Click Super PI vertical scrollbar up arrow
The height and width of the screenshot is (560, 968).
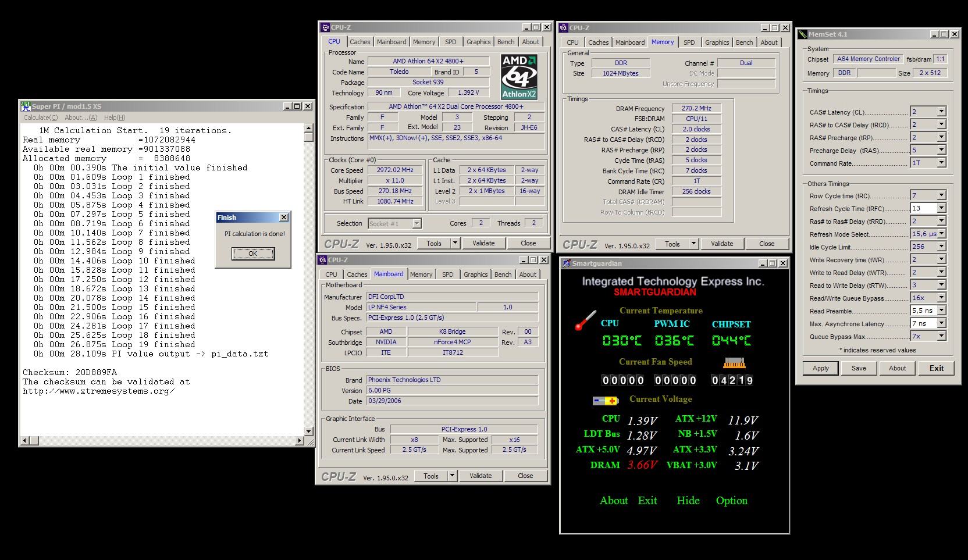point(309,129)
